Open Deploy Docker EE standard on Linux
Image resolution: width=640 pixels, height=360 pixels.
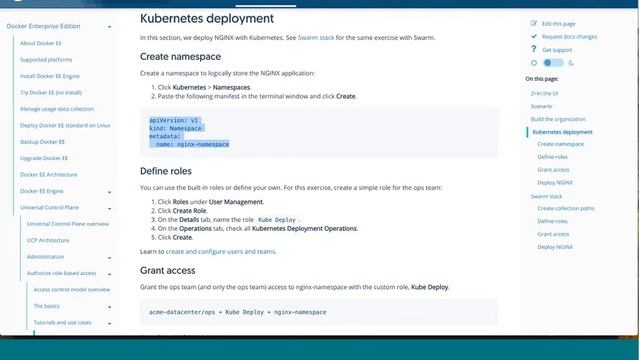pyautogui.click(x=65, y=125)
